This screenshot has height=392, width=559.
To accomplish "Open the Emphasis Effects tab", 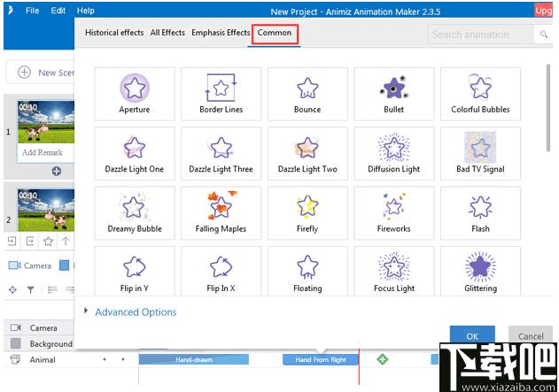I will coord(221,33).
